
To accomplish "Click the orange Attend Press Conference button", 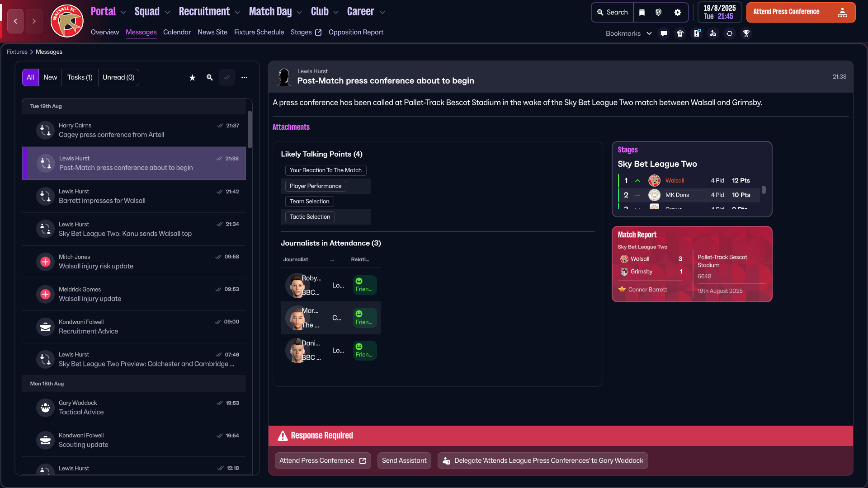I will click(801, 12).
